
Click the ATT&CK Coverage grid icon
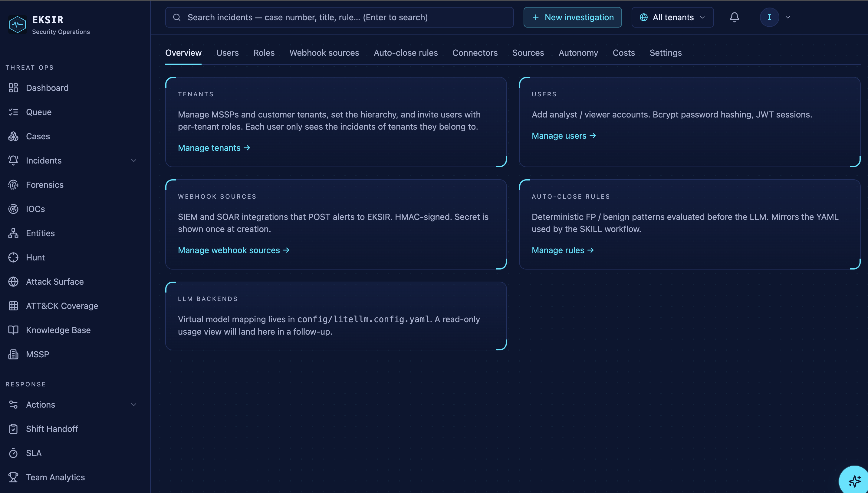(13, 306)
